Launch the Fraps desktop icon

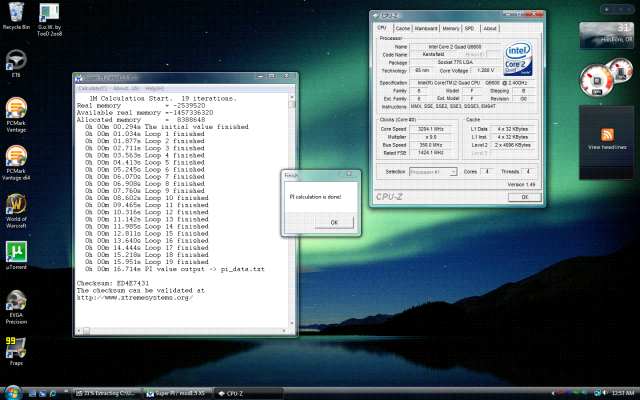click(x=16, y=351)
